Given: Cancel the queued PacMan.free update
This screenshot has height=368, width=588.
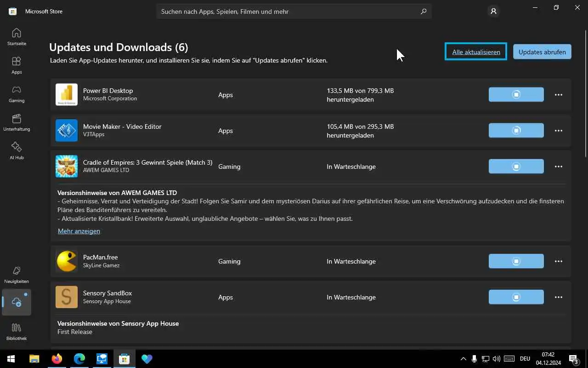Looking at the screenshot, I should coord(516,261).
